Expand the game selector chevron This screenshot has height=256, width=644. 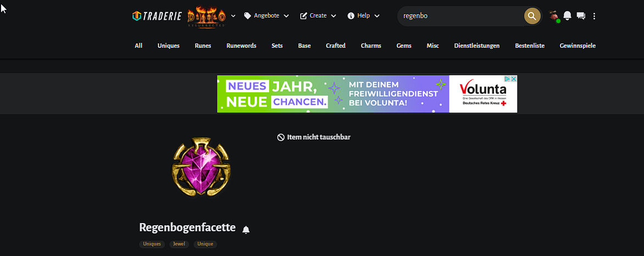[x=234, y=16]
